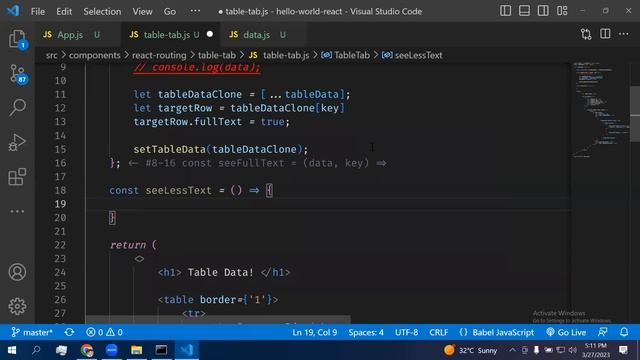Viewport: 640px width, 360px height.
Task: Click setTableData call on line 15
Action: click(x=169, y=149)
